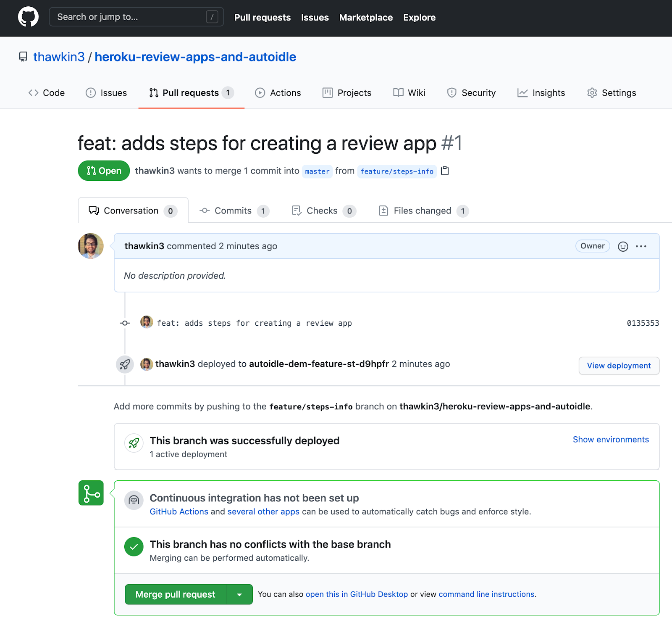Screen dimensions: 672x622
Task: Expand the merge method dropdown arrow
Action: tap(239, 594)
